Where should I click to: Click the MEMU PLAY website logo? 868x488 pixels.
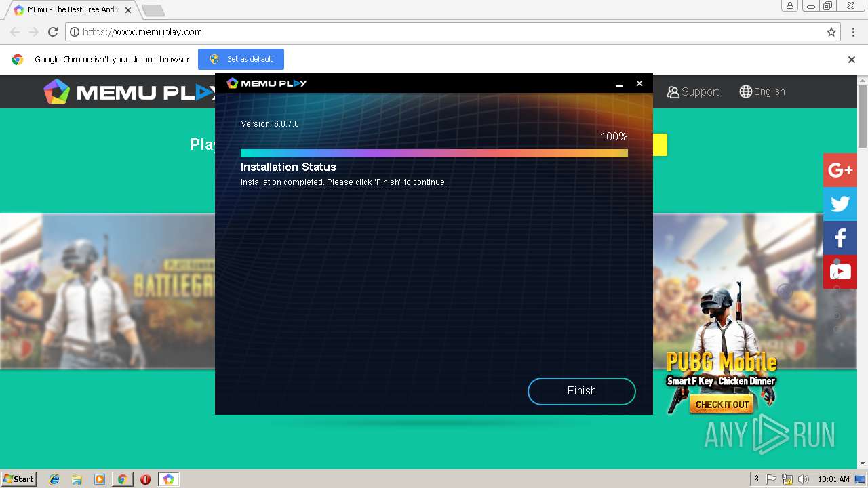129,91
